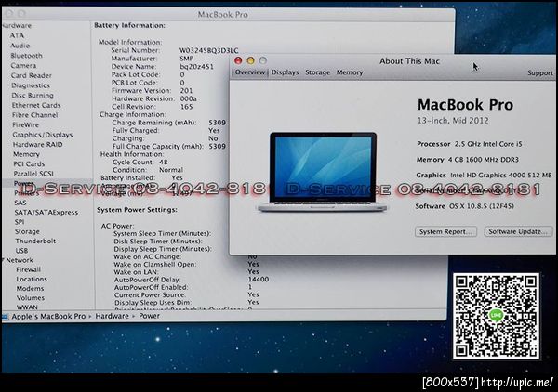Click the Cell Revision value 165

187,107
